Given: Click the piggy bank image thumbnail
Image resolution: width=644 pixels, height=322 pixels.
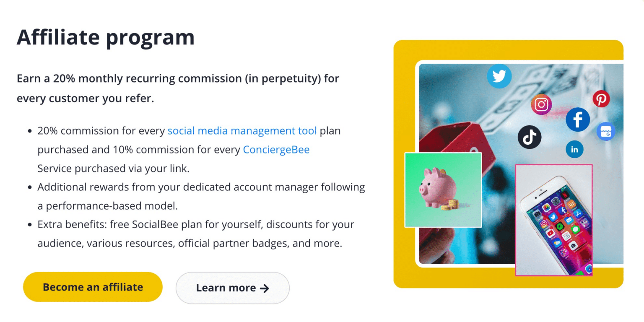Looking at the screenshot, I should pyautogui.click(x=443, y=190).
